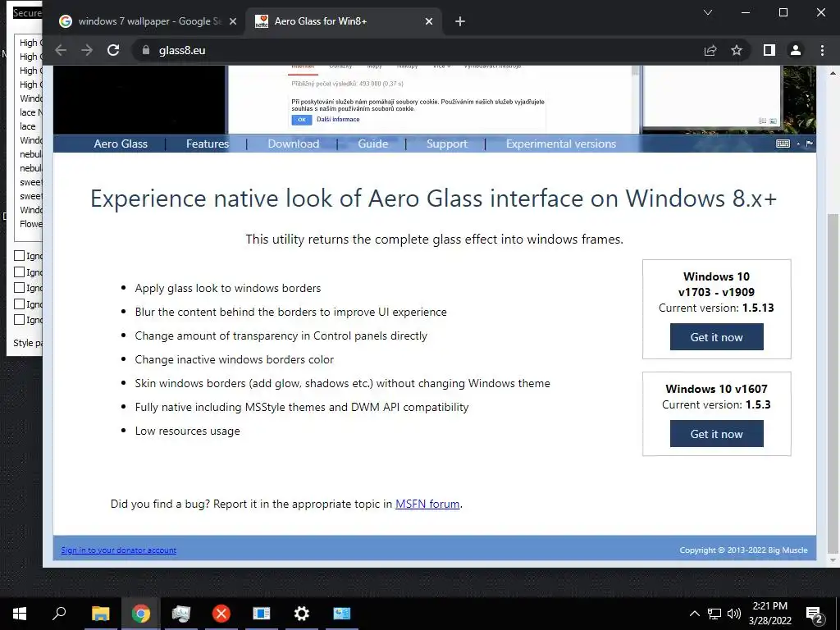This screenshot has width=840, height=630.
Task: Open the blue window app left of Settings gear
Action: 262,614
